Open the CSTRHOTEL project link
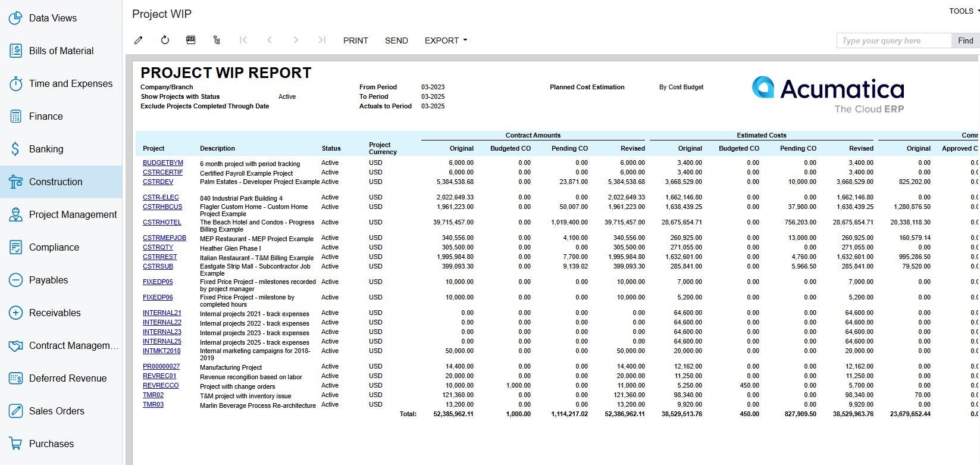This screenshot has height=465, width=980. coord(162,222)
